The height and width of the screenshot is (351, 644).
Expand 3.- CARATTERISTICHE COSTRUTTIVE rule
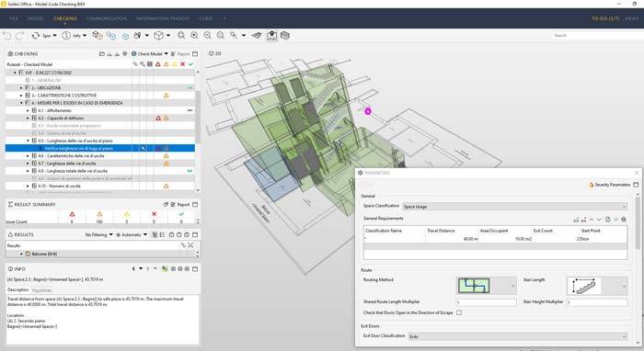[21, 96]
